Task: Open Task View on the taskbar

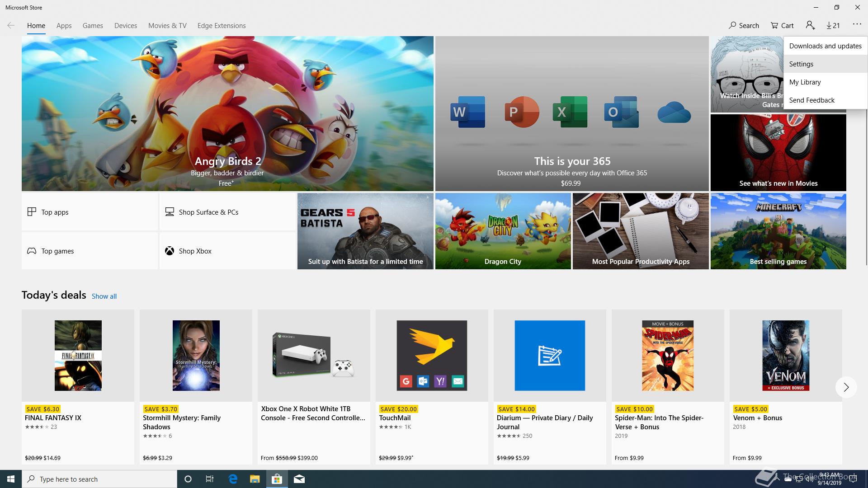Action: coord(210,479)
